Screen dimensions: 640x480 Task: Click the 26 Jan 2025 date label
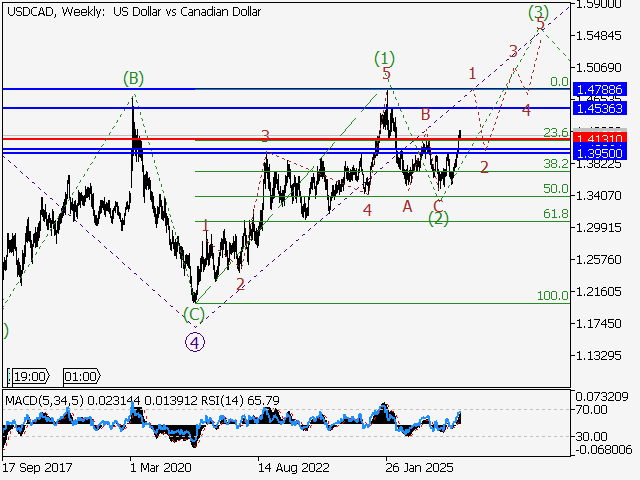coord(419,467)
